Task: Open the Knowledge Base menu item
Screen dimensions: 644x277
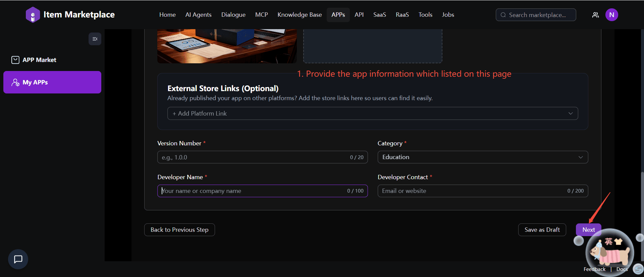Action: click(x=300, y=15)
